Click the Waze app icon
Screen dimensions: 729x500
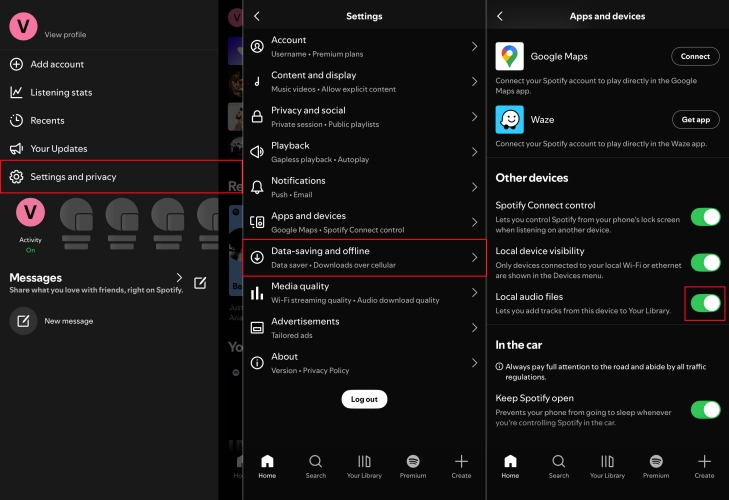coord(510,120)
